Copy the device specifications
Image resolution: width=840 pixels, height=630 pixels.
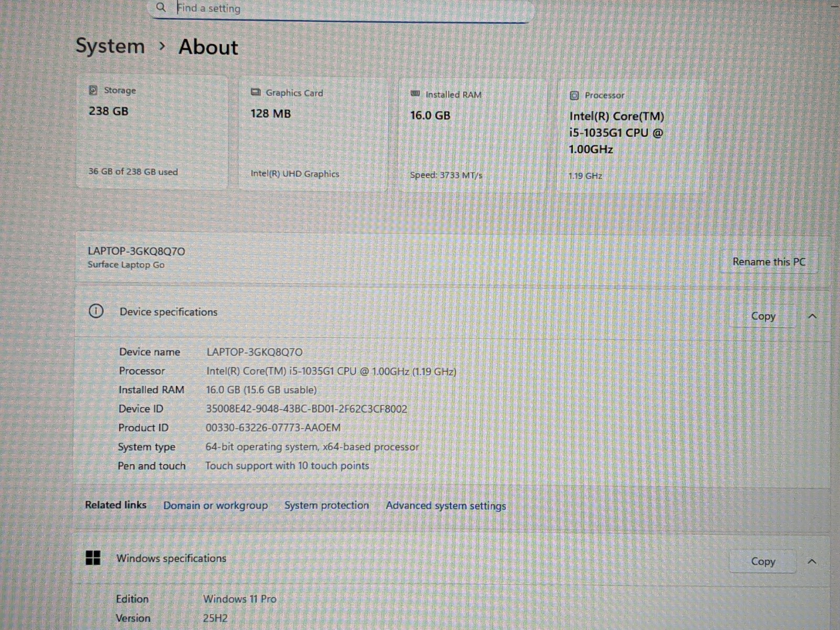(x=763, y=316)
